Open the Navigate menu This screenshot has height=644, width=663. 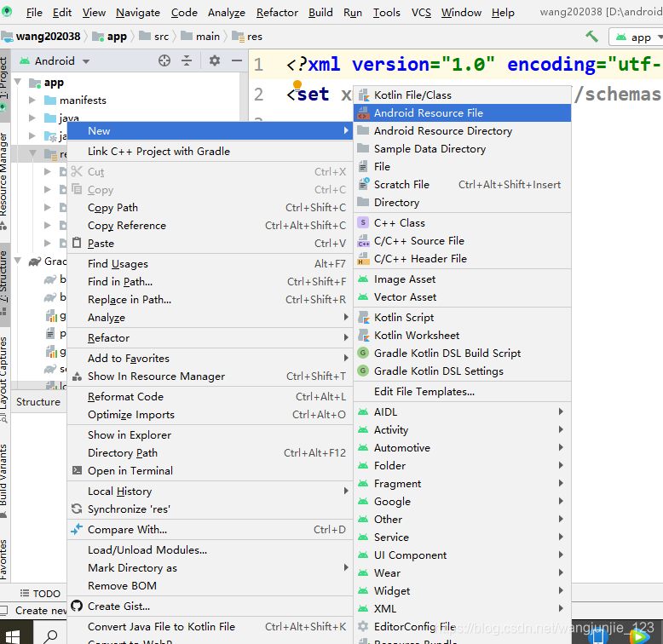[x=138, y=13]
